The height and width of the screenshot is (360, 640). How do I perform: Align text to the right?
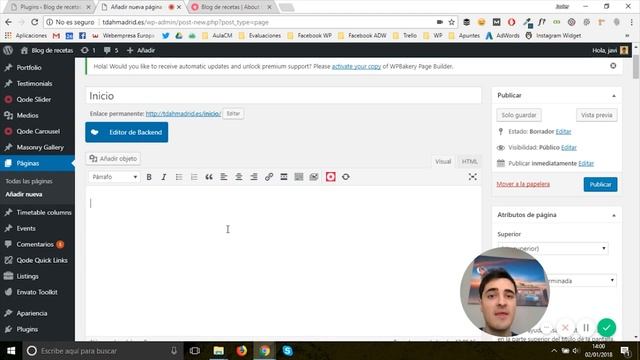coord(254,177)
